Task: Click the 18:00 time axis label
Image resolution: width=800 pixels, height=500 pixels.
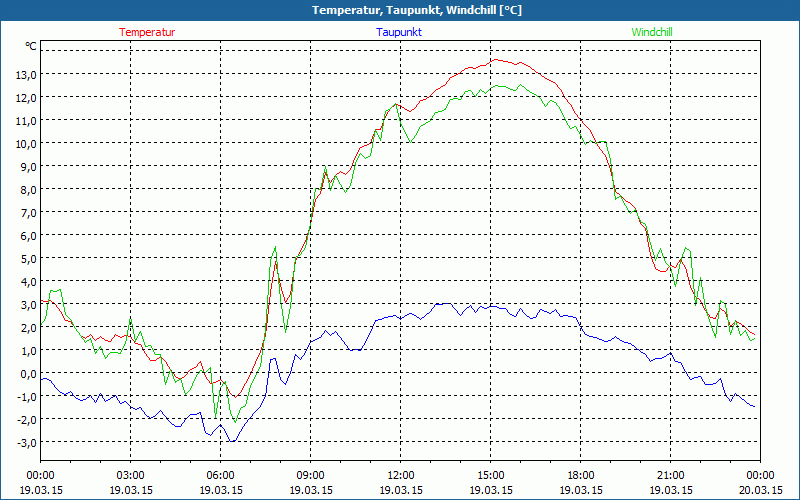Action: pos(581,476)
